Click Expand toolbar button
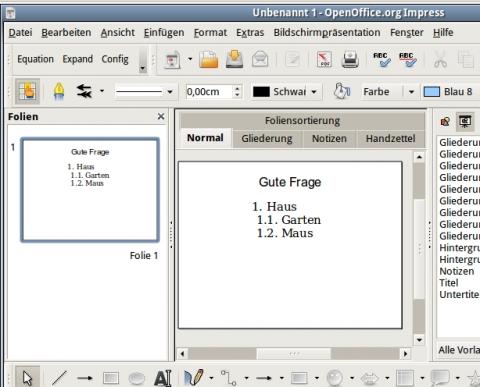480x387 pixels. point(78,59)
